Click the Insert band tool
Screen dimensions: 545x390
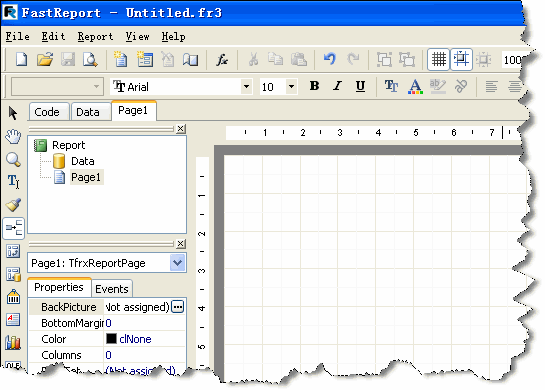(13, 228)
